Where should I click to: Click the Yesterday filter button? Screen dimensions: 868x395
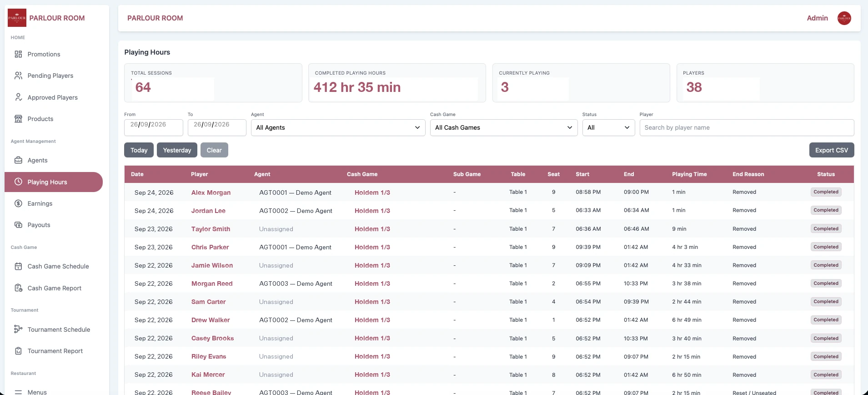coord(177,150)
